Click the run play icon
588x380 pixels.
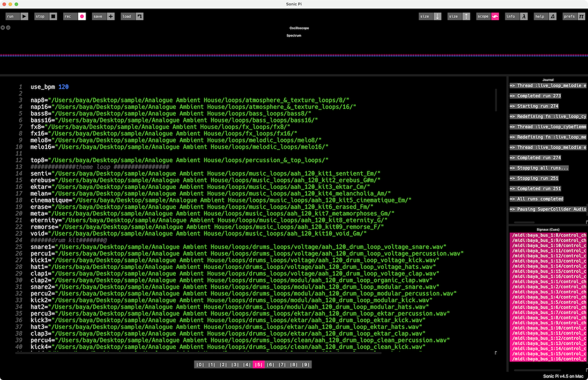24,16
